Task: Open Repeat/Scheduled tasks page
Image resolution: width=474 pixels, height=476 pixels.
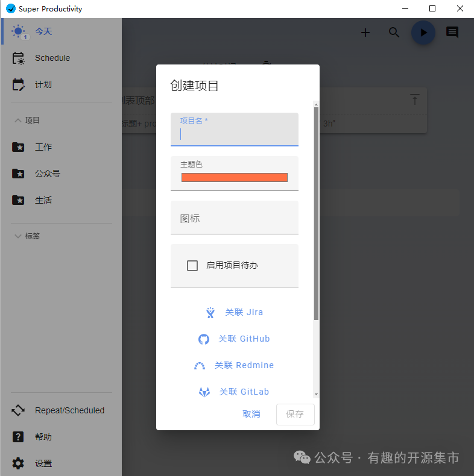Action: [61, 410]
